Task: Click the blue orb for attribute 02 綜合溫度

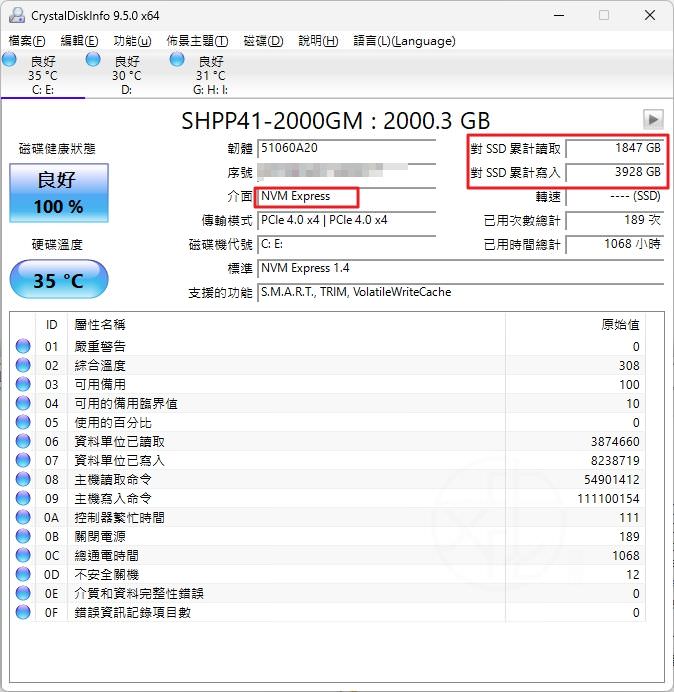Action: point(23,365)
